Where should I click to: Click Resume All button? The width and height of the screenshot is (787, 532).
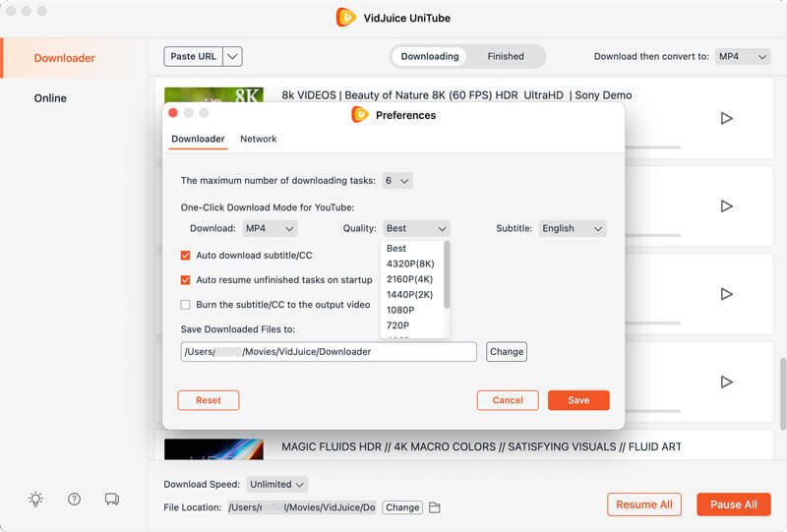(x=644, y=504)
